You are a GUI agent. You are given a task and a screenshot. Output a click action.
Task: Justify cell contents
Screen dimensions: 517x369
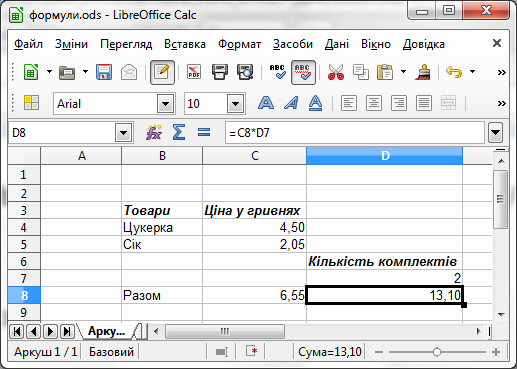424,103
